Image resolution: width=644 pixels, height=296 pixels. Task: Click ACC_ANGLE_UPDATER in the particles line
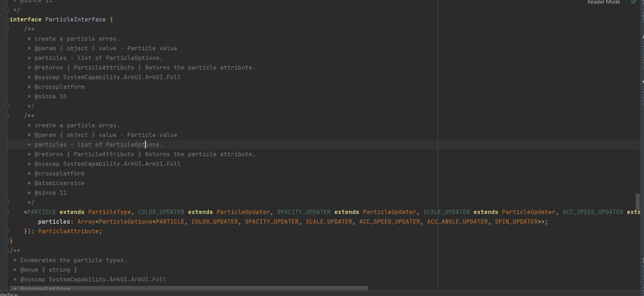457,222
